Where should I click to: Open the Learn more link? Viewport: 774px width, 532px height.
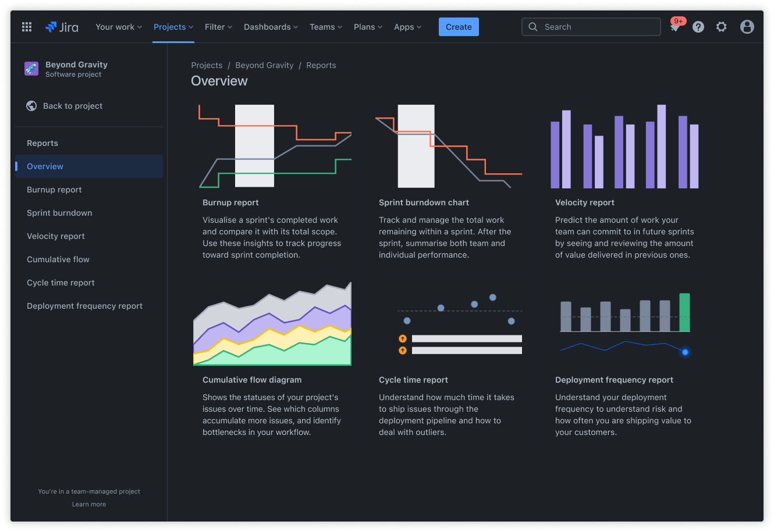coord(88,504)
